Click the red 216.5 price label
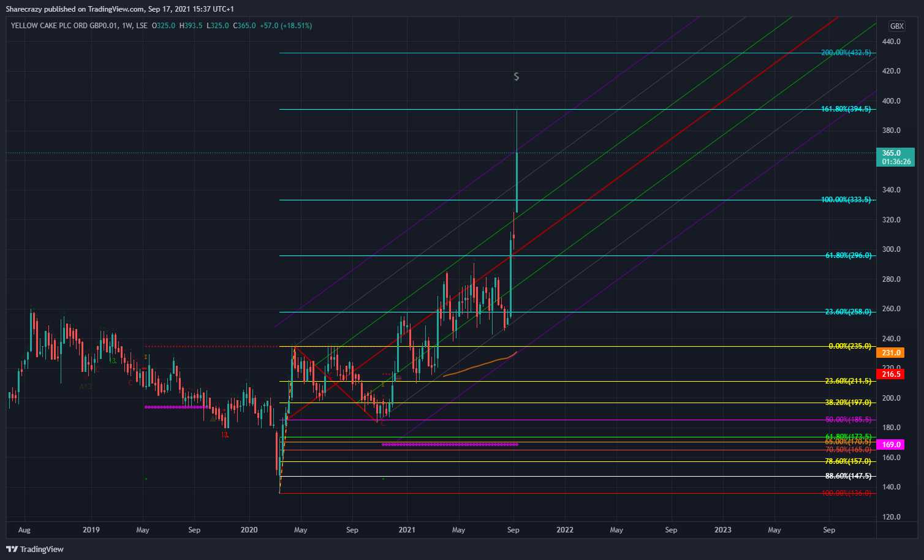This screenshot has height=560, width=924. pos(891,374)
